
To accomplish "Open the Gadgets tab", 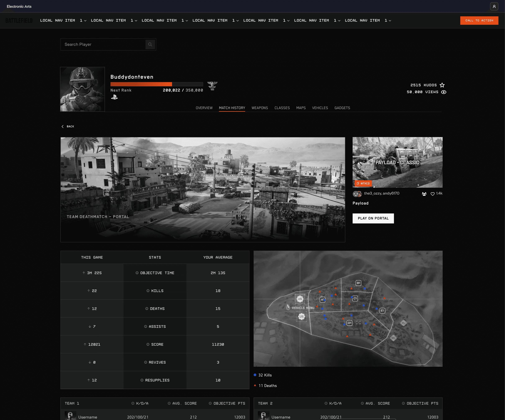I will 342,108.
